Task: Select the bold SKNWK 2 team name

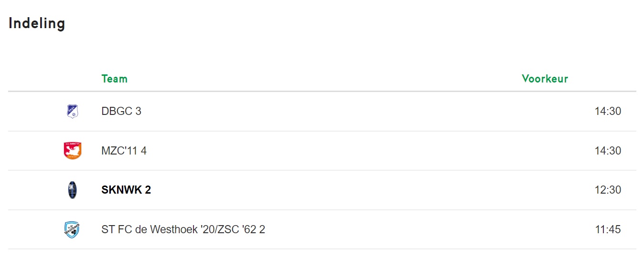Action: (x=126, y=190)
